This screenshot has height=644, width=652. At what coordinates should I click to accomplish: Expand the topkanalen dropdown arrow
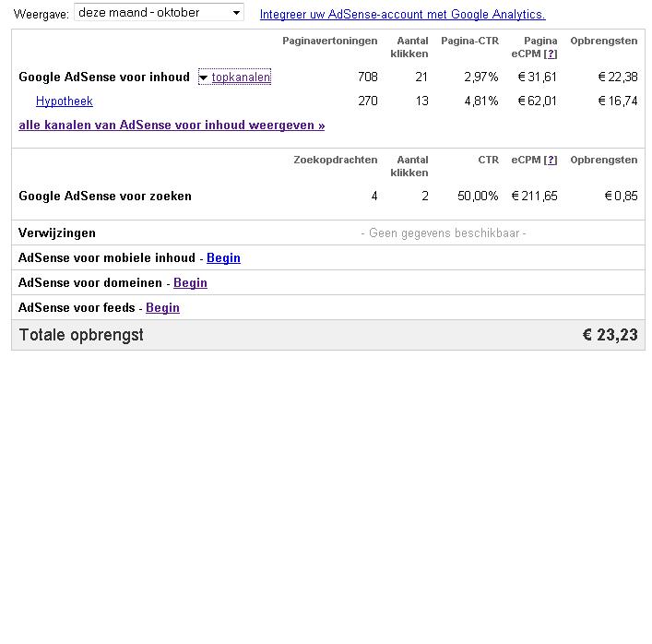click(x=203, y=78)
